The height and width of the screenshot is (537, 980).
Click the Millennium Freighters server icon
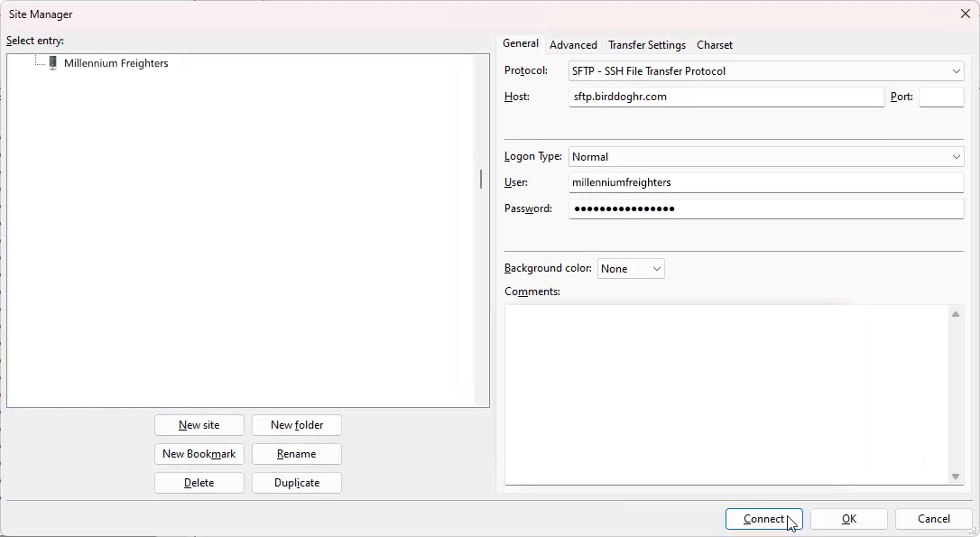click(x=52, y=63)
